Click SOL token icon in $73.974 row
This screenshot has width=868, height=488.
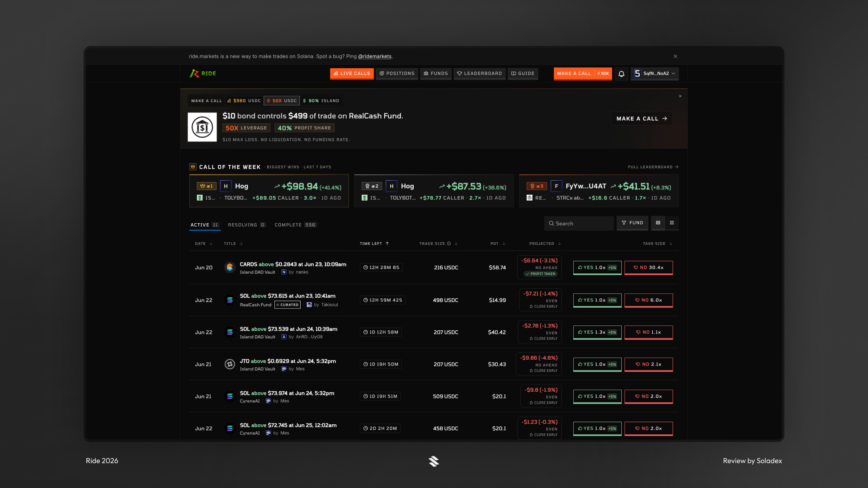coord(230,396)
